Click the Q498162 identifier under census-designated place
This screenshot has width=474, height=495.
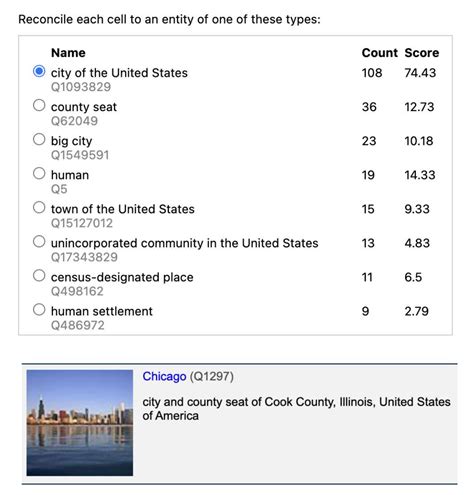coord(77,291)
